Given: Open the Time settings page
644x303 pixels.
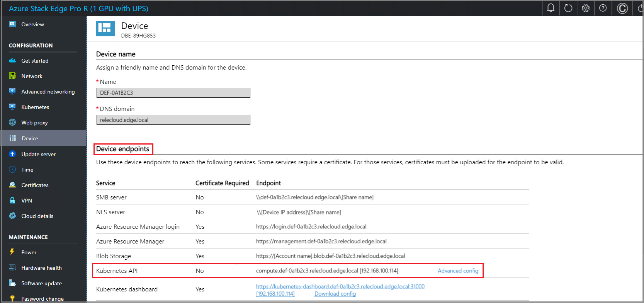Looking at the screenshot, I should [x=27, y=170].
